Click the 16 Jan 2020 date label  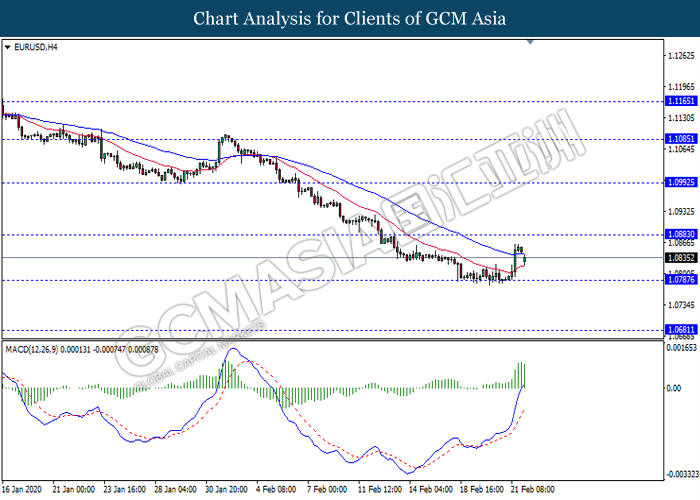click(x=22, y=490)
